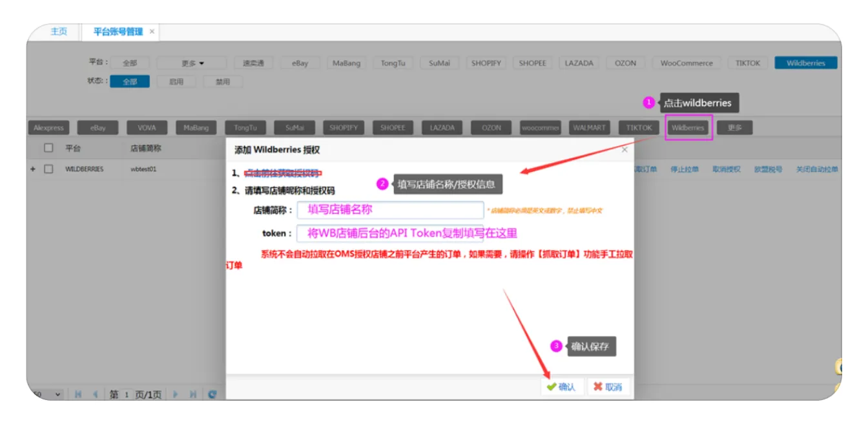Expand the WILDBERRIES row with plus sign
The image size is (868, 424).
pos(33,169)
